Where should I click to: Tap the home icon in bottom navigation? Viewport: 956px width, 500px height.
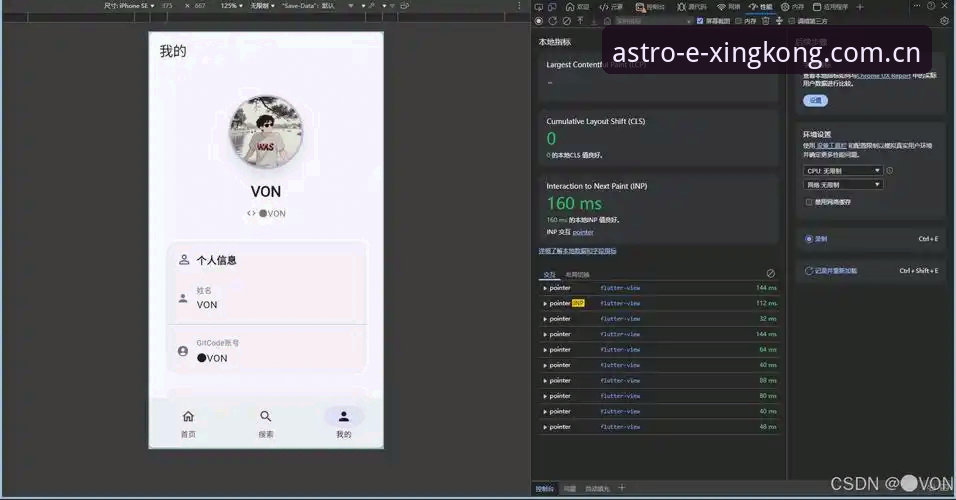188,416
